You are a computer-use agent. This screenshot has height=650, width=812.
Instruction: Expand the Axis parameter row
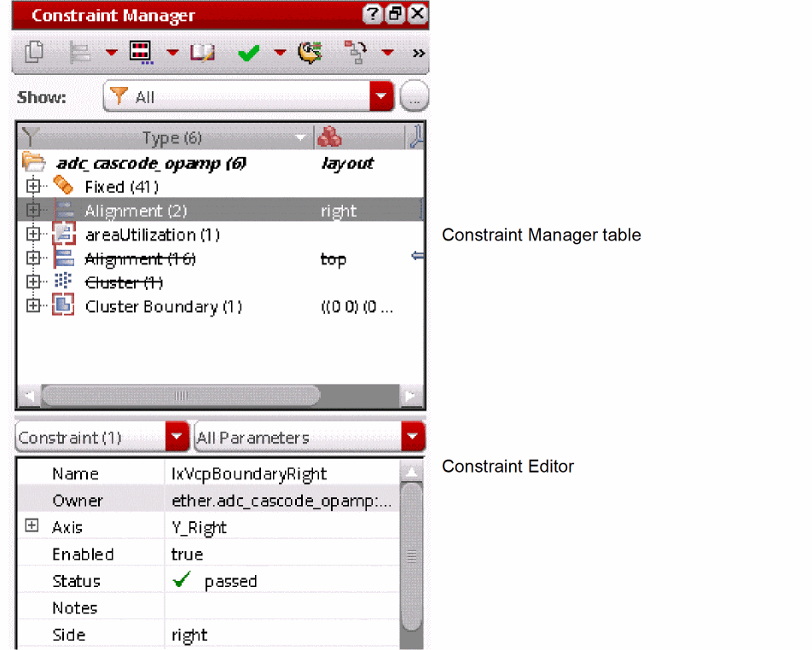[x=32, y=525]
